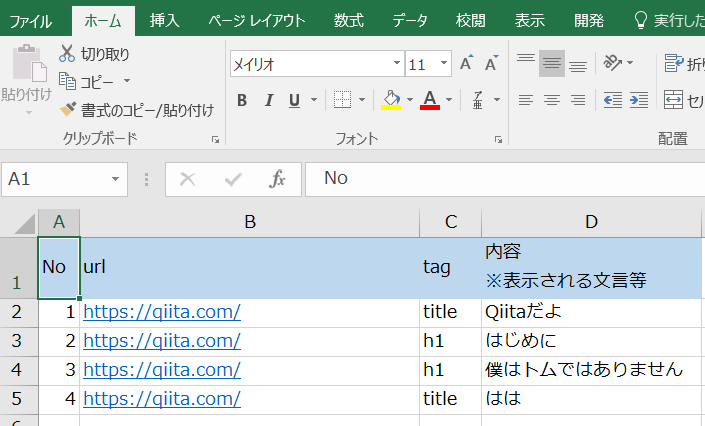The height and width of the screenshot is (426, 705).
Task: Select the Format Painter (書式のコピー/貼り付け)
Action: (x=137, y=110)
